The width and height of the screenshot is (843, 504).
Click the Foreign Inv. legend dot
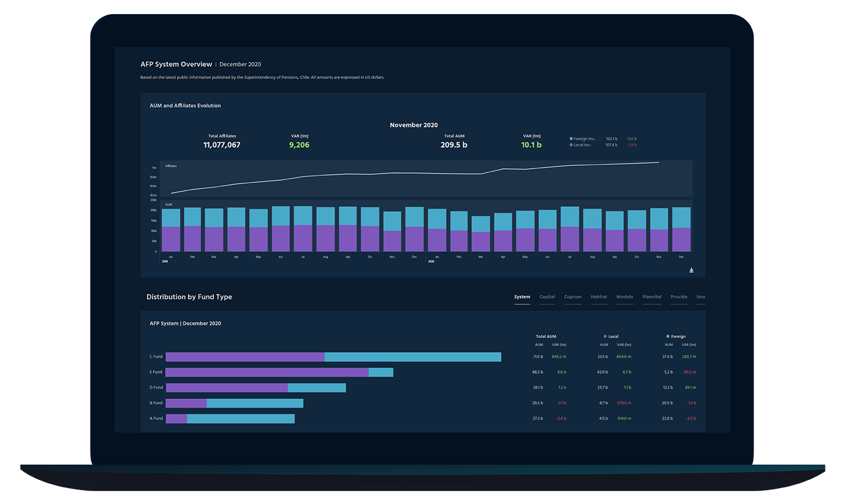point(571,139)
